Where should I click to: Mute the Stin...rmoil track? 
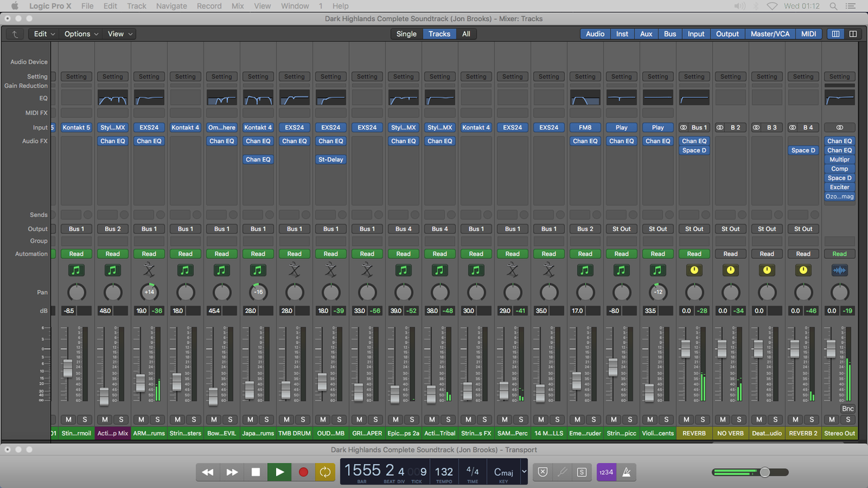point(68,420)
